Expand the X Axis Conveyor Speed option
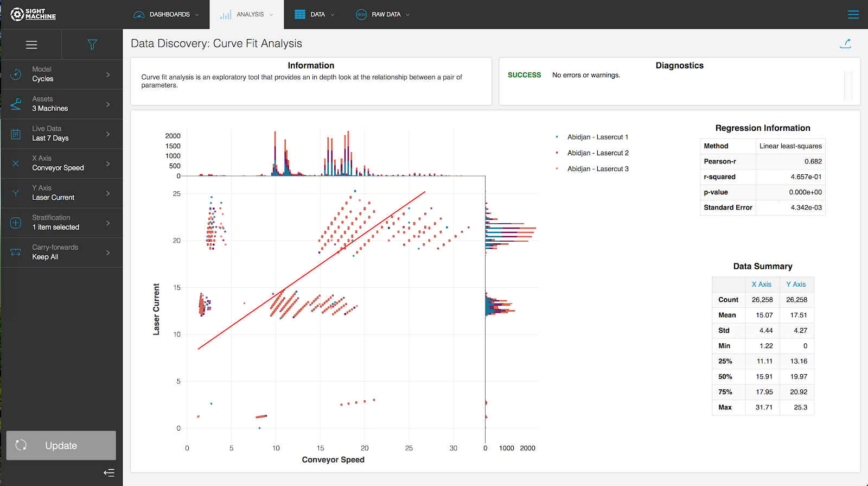 click(x=62, y=163)
